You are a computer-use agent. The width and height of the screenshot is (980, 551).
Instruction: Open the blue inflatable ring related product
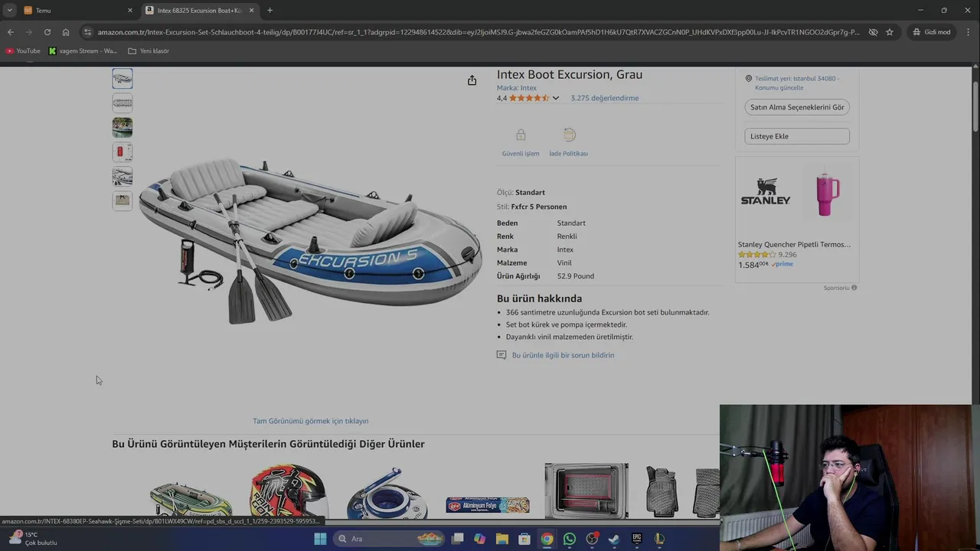tap(387, 494)
